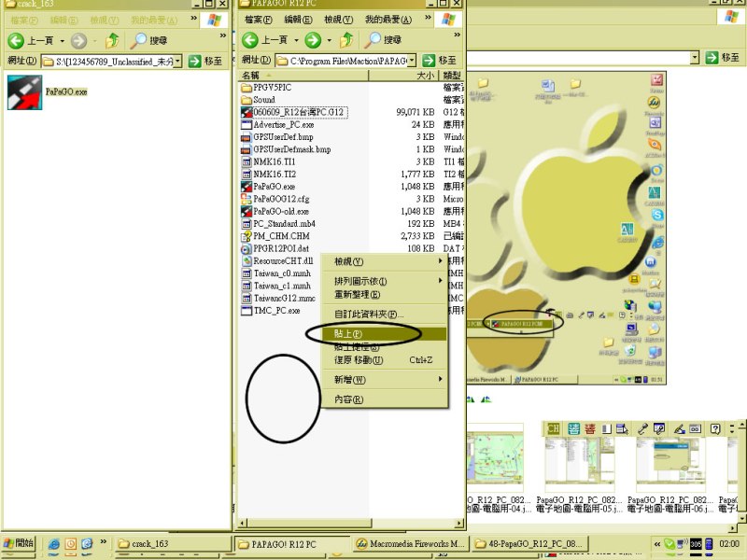Switch to 48-PapaGO_R12_PC_08 taskbar button
Screen dimensions: 747x560
(x=530, y=543)
